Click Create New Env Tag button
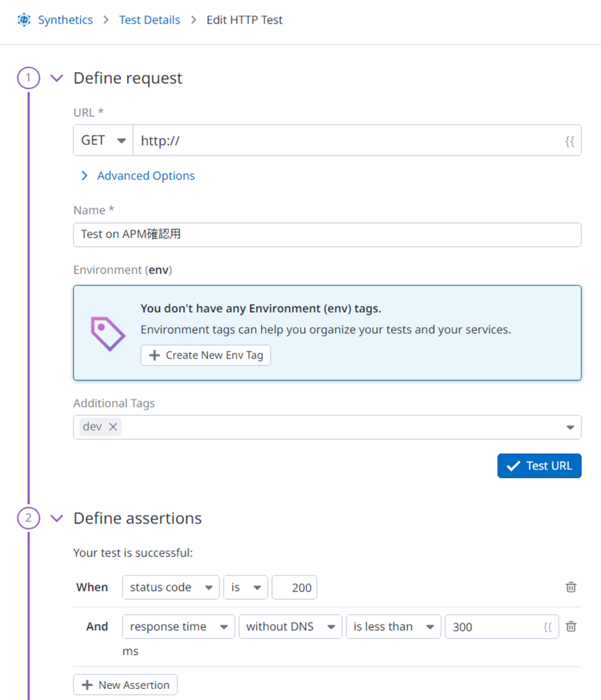 pos(206,355)
